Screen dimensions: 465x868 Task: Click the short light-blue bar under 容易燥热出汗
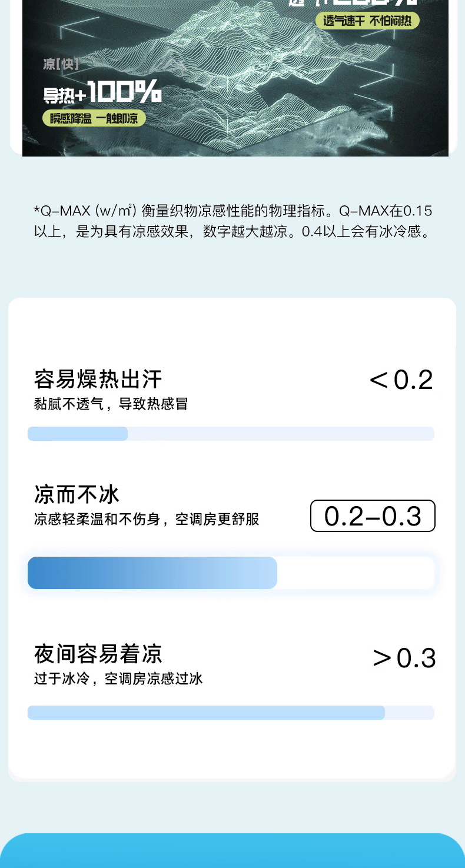pos(78,434)
